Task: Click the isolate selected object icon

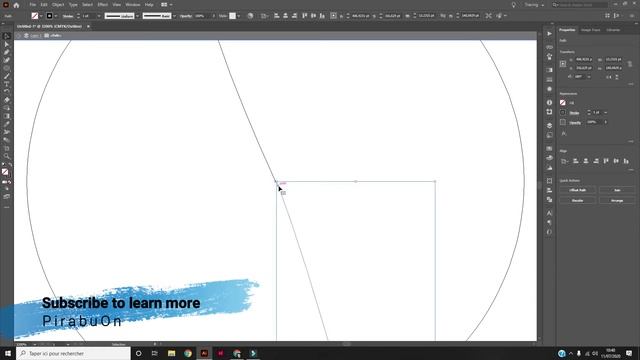Action: coord(489,16)
